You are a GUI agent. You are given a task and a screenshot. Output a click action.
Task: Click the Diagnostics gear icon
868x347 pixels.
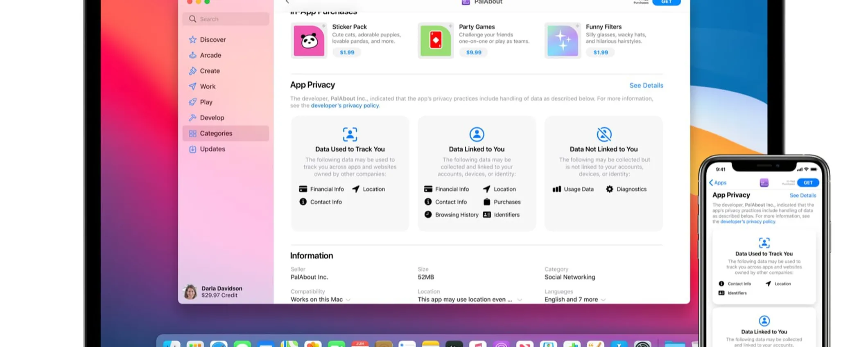click(610, 189)
